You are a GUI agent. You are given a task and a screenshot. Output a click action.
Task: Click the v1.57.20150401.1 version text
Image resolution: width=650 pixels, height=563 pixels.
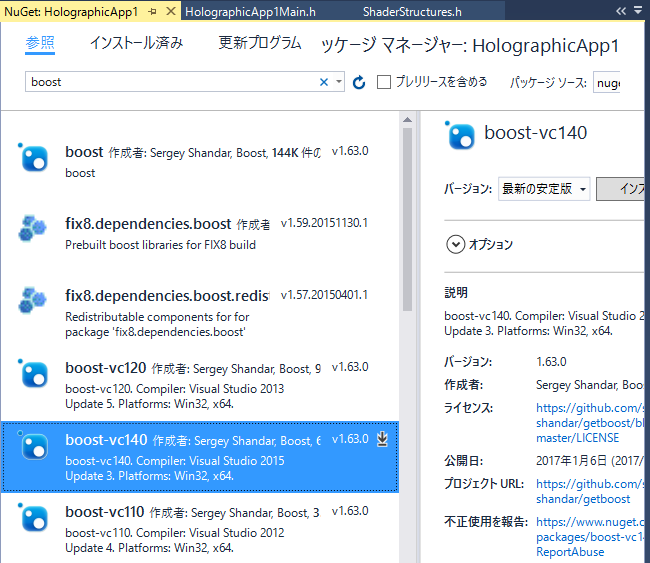click(x=324, y=295)
